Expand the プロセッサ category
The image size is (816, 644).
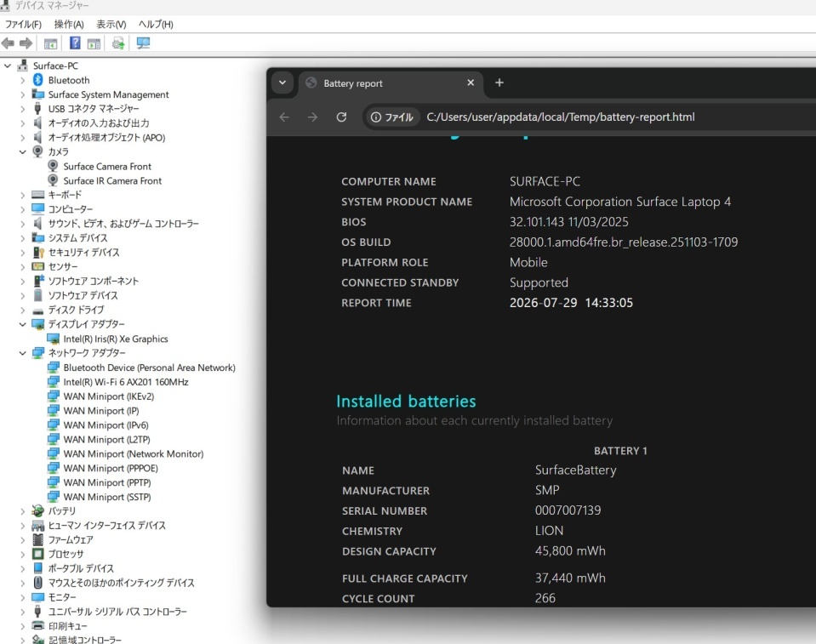(x=22, y=554)
